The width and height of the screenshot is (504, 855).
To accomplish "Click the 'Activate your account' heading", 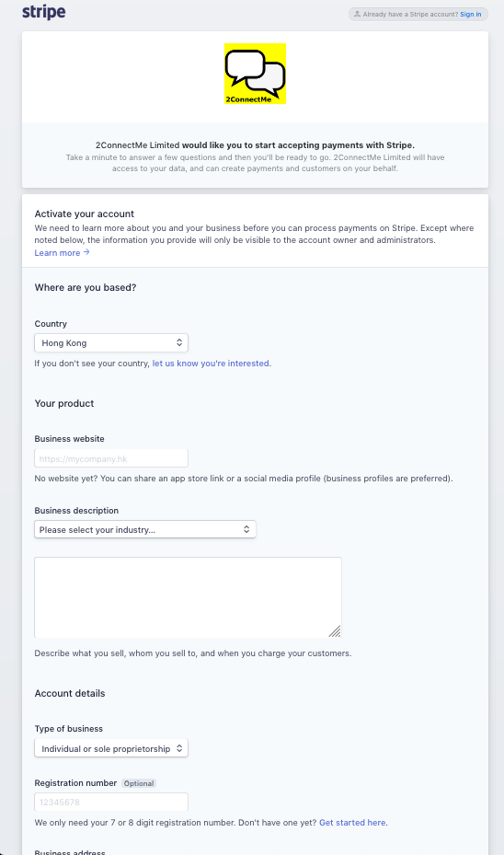I will point(85,214).
